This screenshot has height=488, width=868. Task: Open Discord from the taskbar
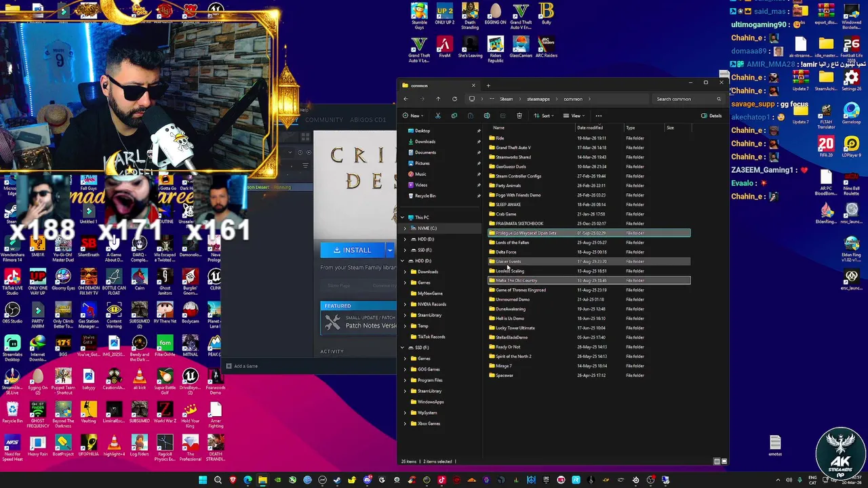pyautogui.click(x=367, y=480)
